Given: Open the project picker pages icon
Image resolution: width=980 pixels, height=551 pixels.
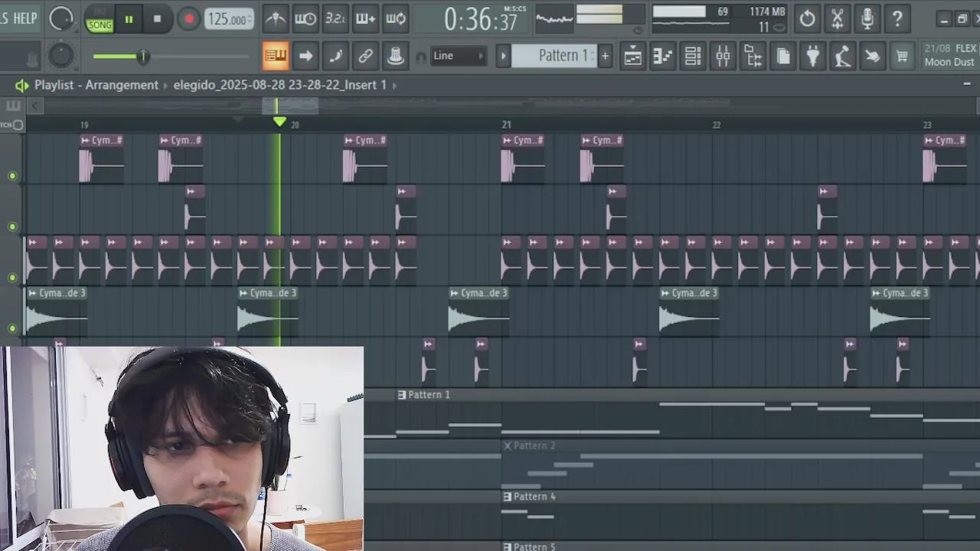Looking at the screenshot, I should coord(782,55).
